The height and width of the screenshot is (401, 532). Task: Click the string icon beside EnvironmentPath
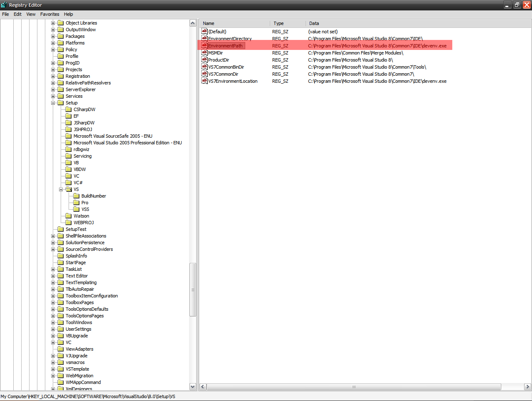[x=204, y=45]
